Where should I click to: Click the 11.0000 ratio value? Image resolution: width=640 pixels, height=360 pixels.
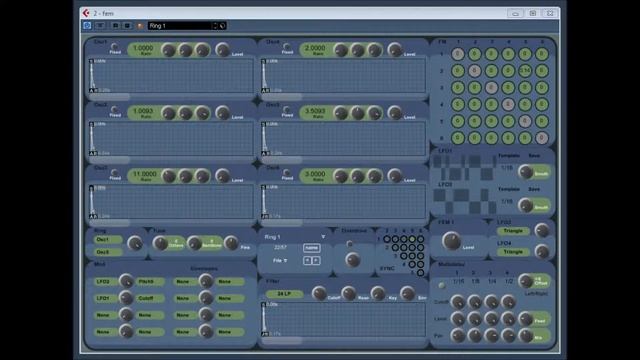click(144, 174)
